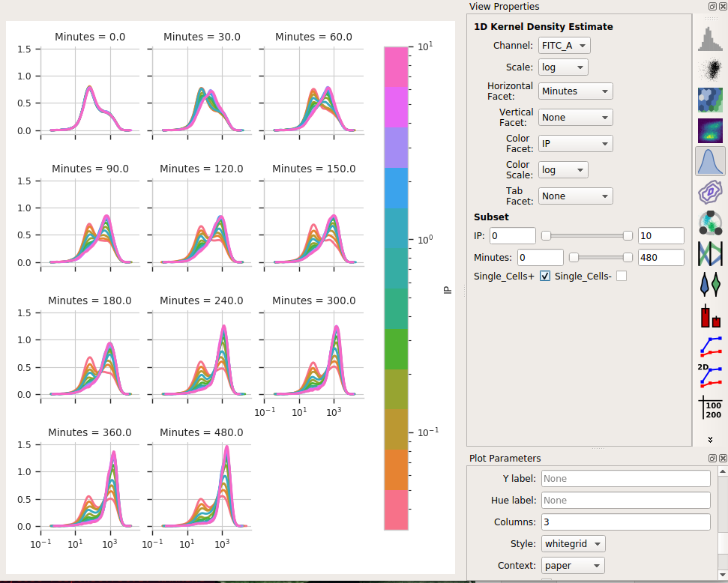Open the 100/200 table view icon

[x=710, y=408]
